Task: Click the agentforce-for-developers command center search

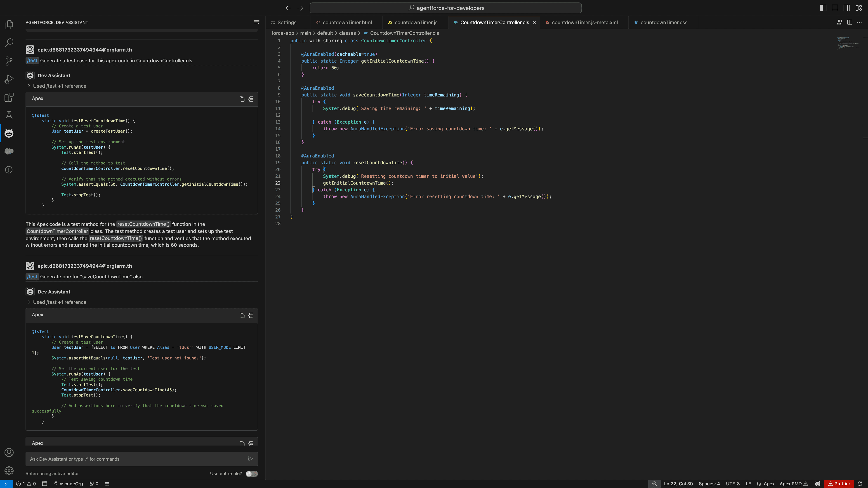Action: 446,8
